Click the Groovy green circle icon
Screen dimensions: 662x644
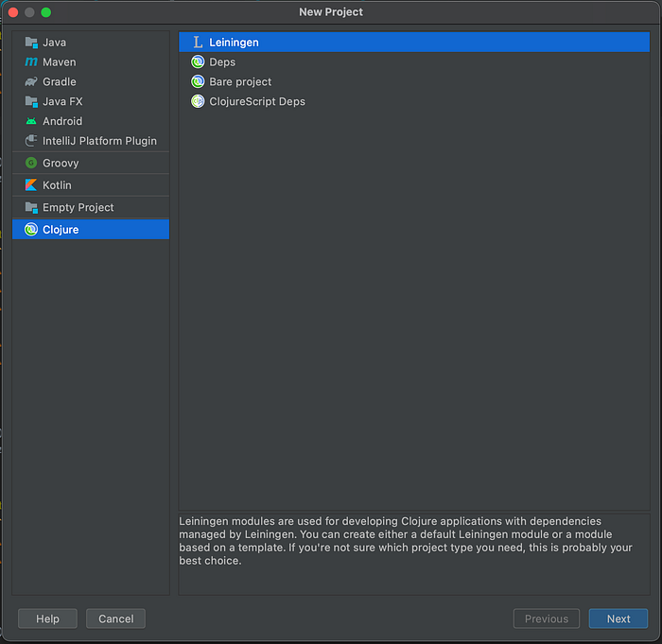pyautogui.click(x=31, y=163)
